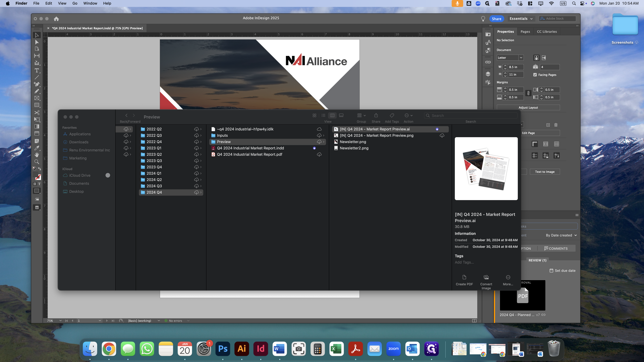This screenshot has height=362, width=644.
Task: Select the Hand tool
Action: pyautogui.click(x=37, y=155)
